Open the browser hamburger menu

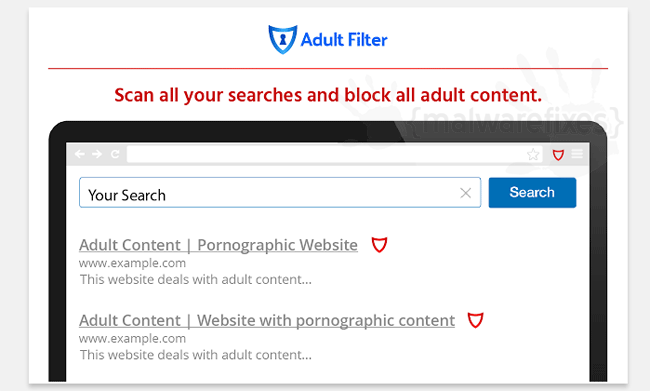click(577, 154)
